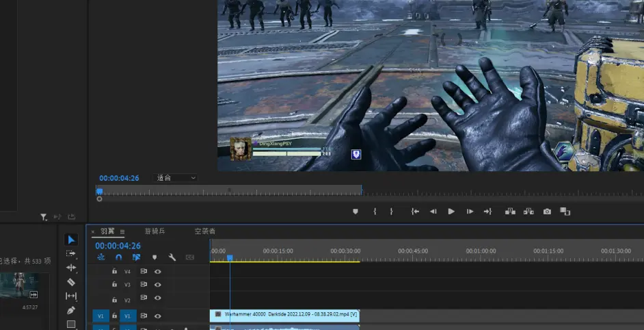This screenshot has height=330, width=644.
Task: Select the Warhammer 40000 Darktide video clip
Action: pos(284,316)
